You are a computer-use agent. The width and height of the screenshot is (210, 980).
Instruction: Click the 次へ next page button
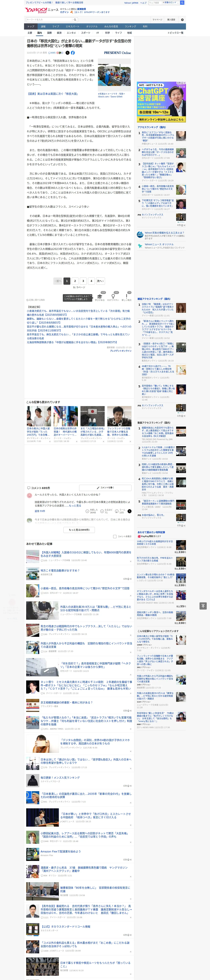(x=100, y=281)
